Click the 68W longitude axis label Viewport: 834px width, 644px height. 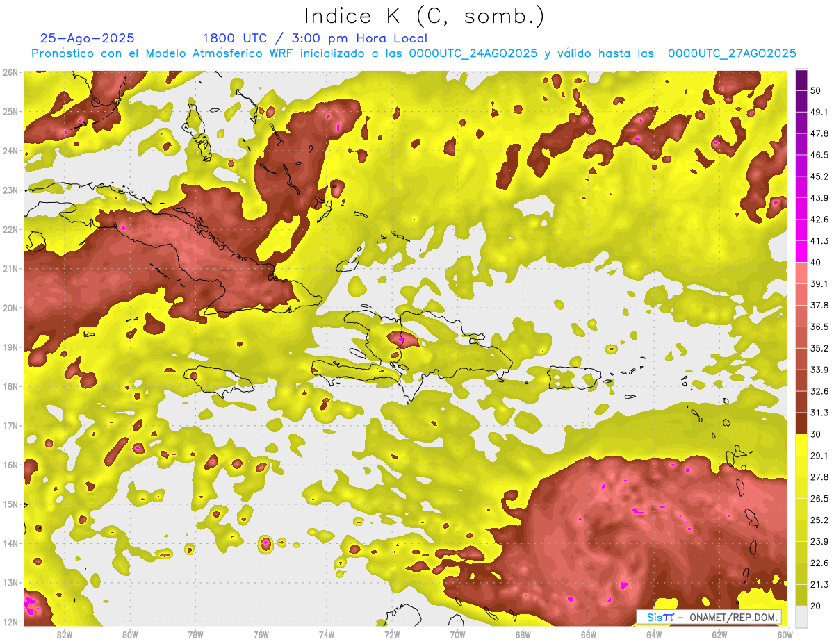(x=523, y=634)
